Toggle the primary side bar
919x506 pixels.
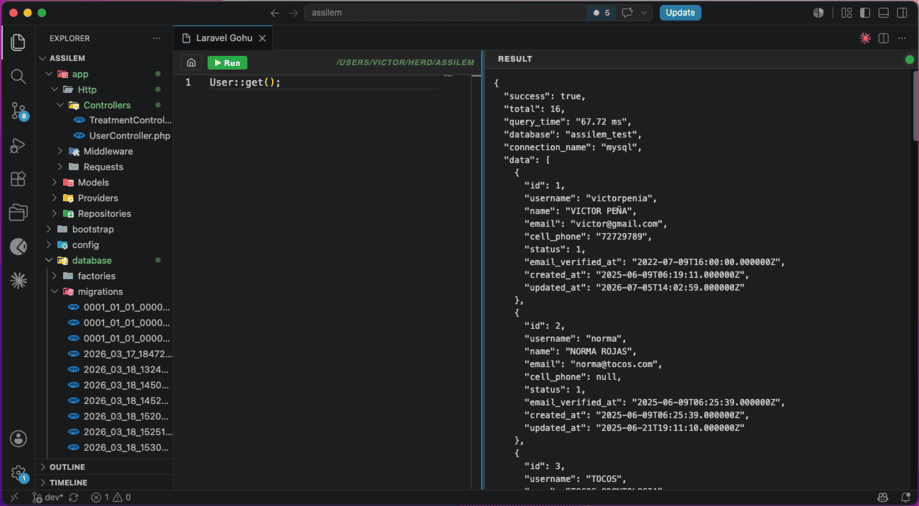tap(865, 13)
